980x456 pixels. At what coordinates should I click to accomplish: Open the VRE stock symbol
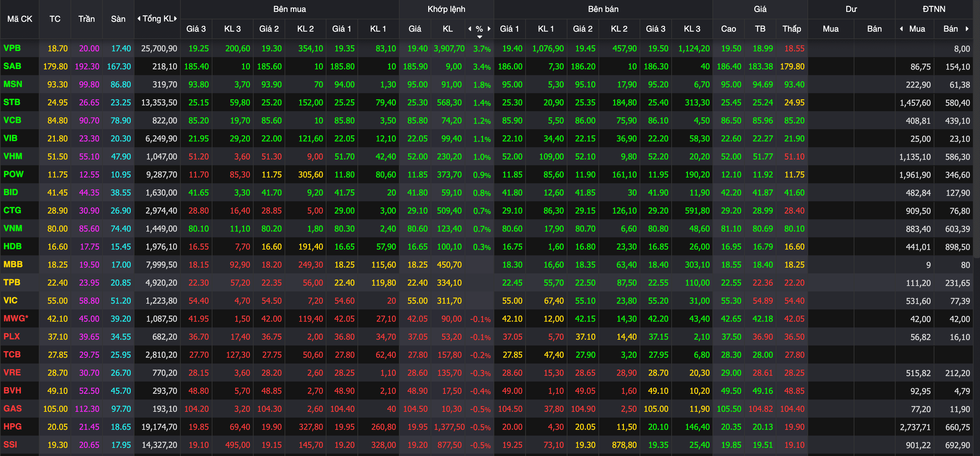[12, 372]
